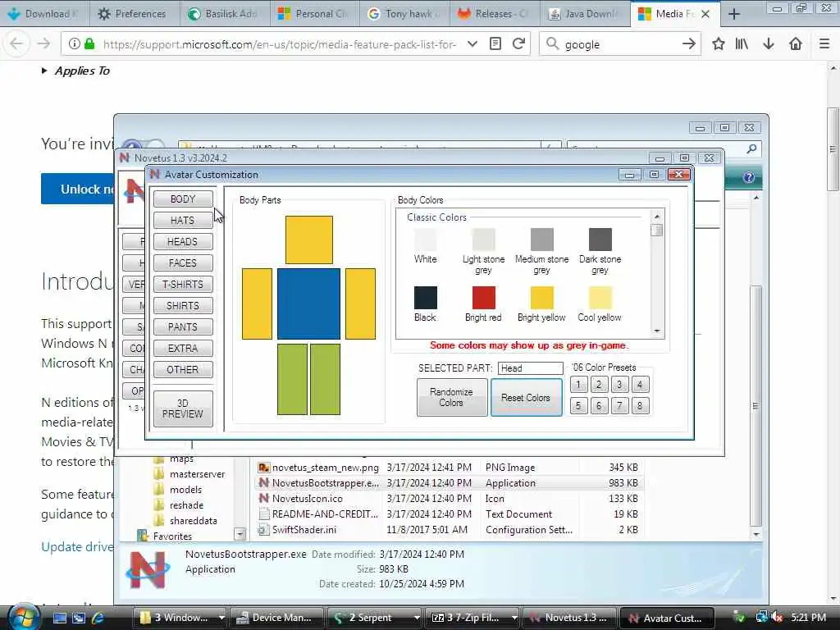
Task: Apply '06 color preset 2
Action: (x=599, y=384)
